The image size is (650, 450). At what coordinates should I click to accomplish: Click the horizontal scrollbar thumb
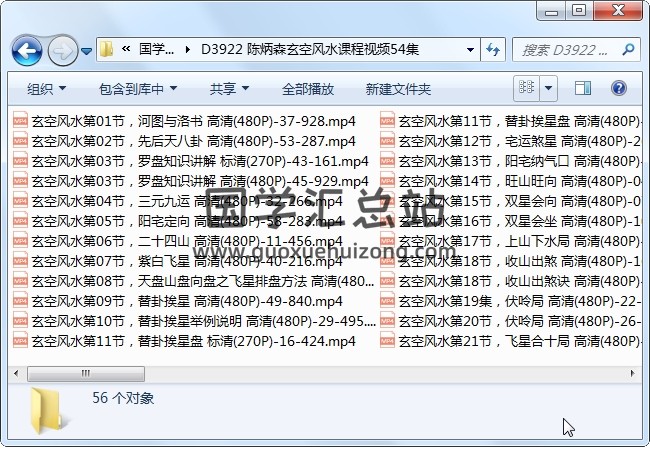(x=86, y=373)
